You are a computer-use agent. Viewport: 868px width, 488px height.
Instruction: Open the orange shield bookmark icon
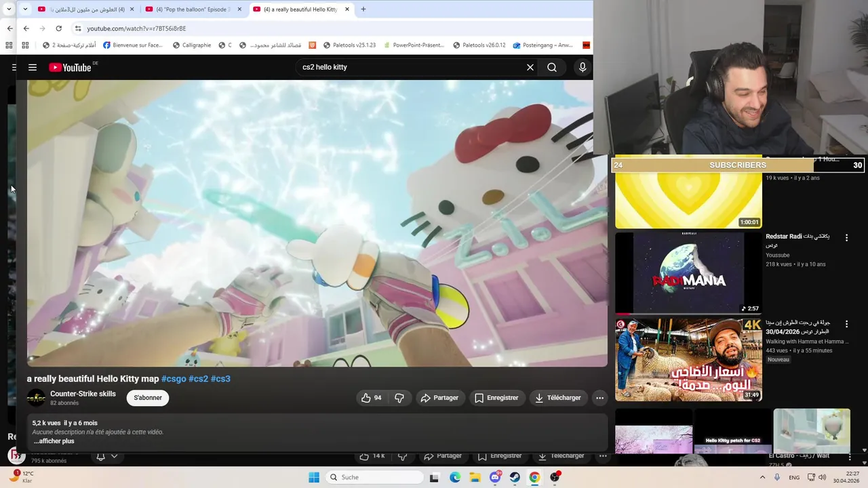pos(312,45)
